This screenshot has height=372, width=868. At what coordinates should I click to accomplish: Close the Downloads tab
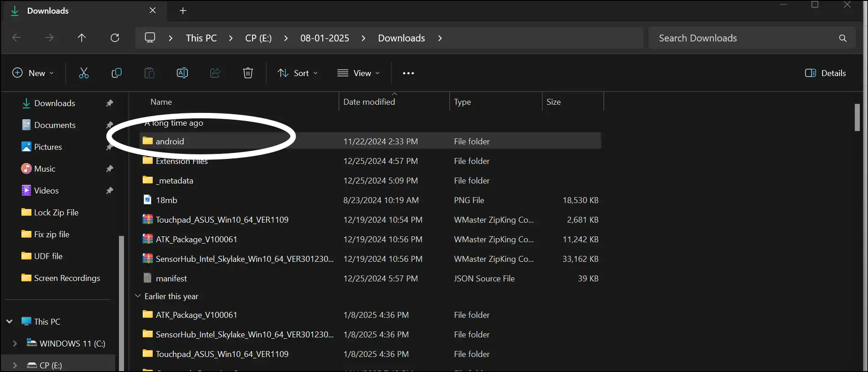tap(153, 10)
